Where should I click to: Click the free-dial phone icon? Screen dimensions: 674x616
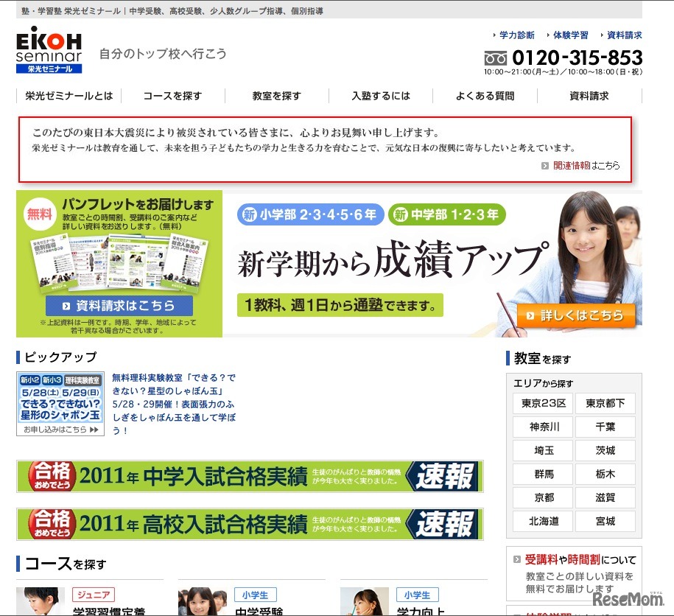tap(495, 58)
